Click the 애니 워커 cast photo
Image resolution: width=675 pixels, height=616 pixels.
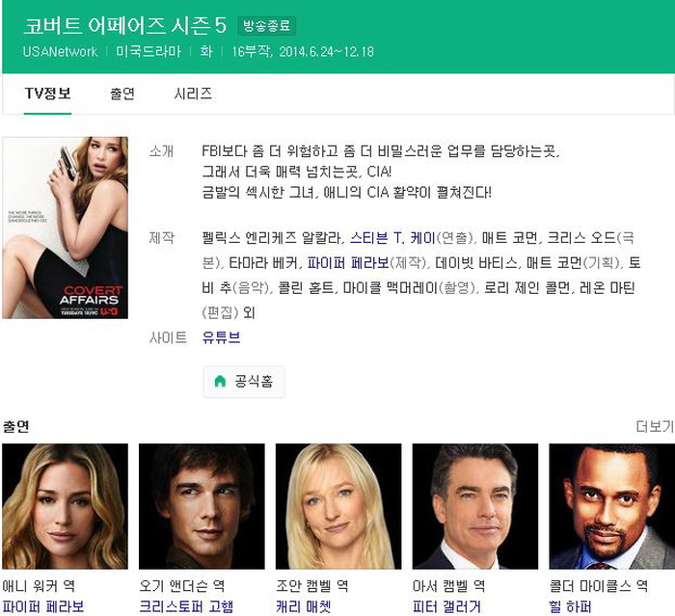66,506
